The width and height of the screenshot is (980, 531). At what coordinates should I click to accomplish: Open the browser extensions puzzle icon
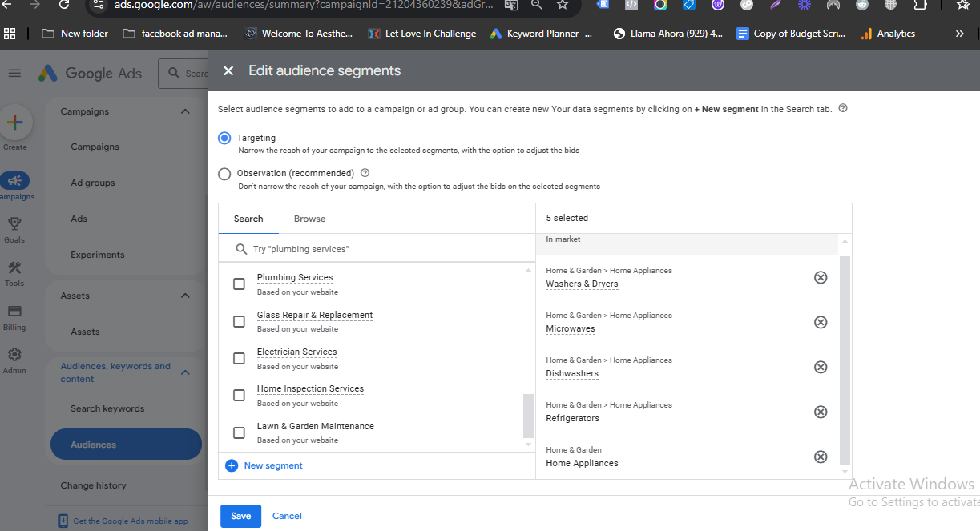[x=920, y=5]
